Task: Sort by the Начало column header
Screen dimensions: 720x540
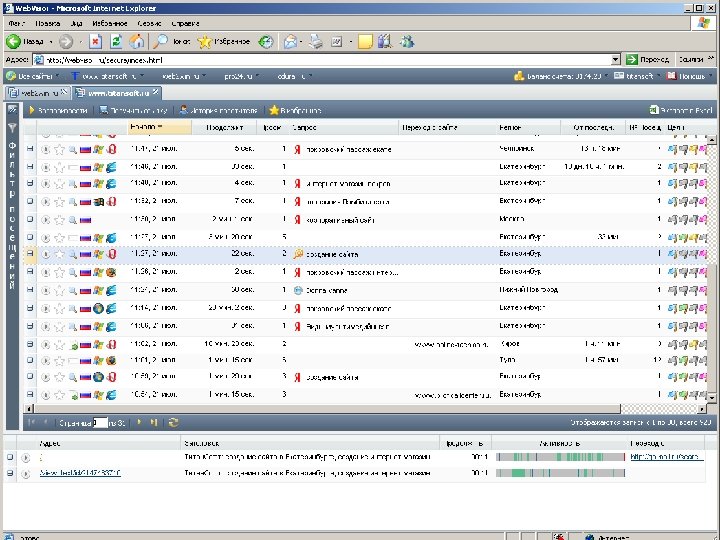Action: click(x=159, y=127)
